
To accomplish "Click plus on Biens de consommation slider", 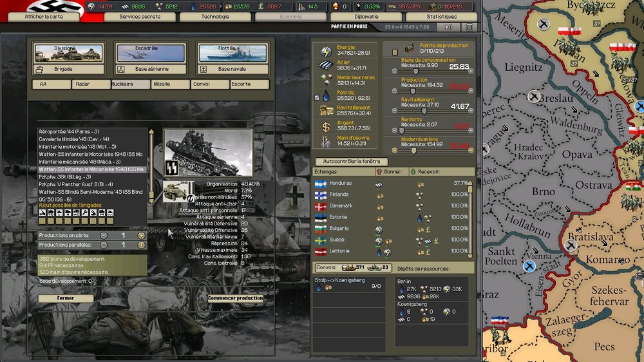I will (x=471, y=71).
